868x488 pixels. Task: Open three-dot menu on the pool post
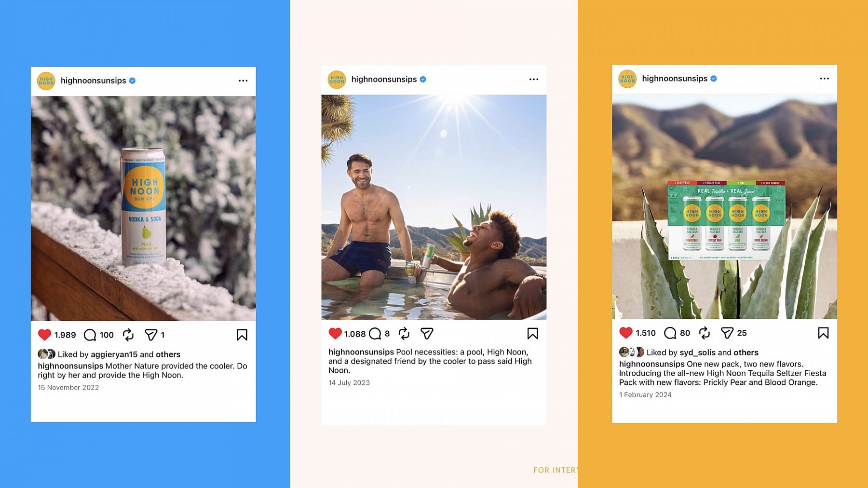click(x=534, y=79)
